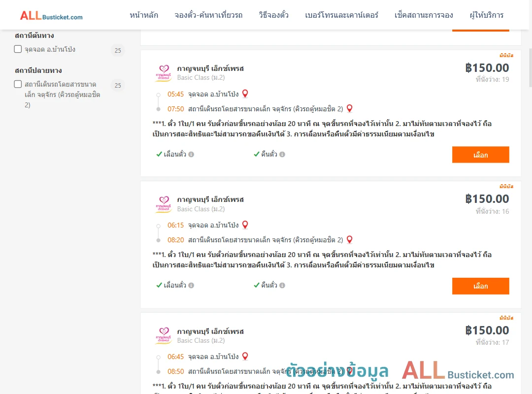Open the ผู้ให้บริการ menu item
532x394 pixels.
pos(486,15)
